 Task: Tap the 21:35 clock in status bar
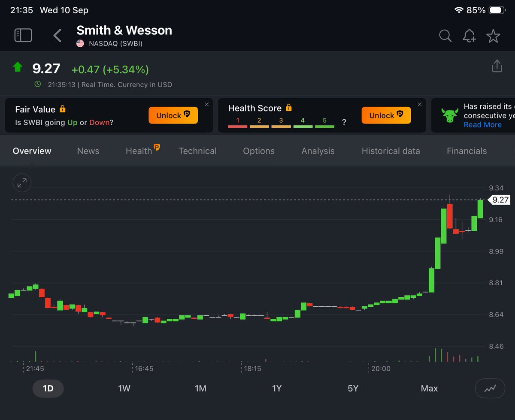21,10
